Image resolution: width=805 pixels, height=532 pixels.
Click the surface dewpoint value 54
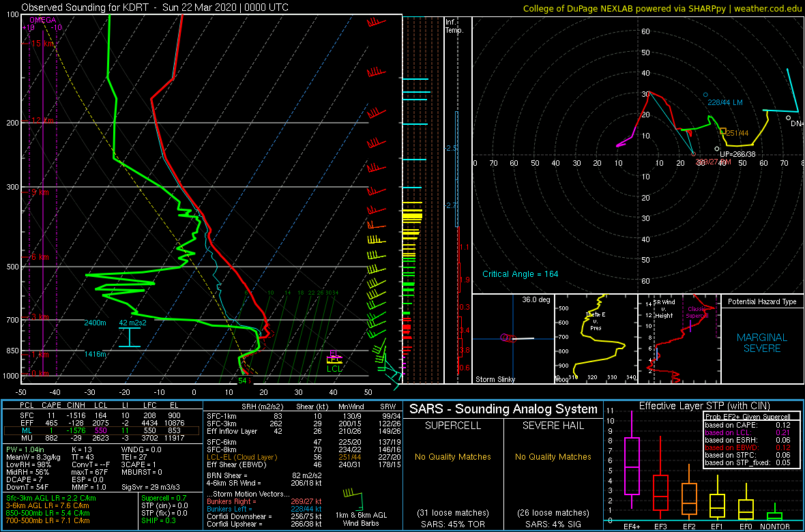[244, 381]
